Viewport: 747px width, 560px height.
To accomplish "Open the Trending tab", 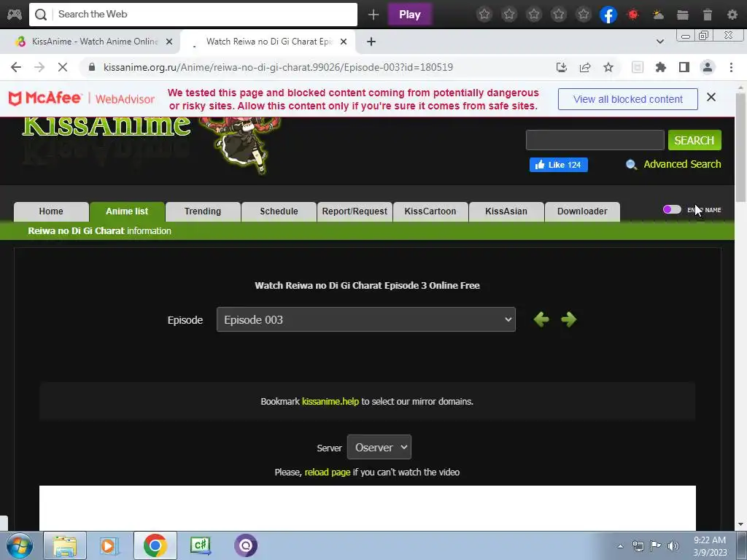I will pos(203,211).
